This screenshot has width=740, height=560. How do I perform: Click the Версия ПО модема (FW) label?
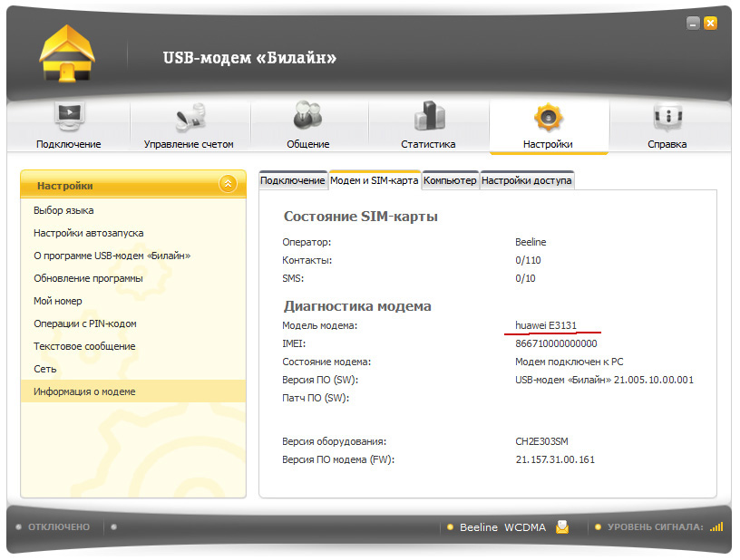(x=338, y=459)
